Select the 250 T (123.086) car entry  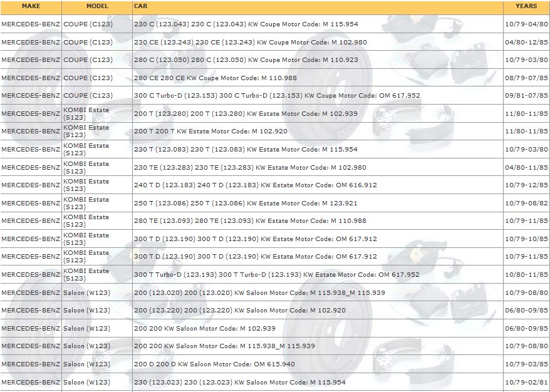tap(246, 204)
